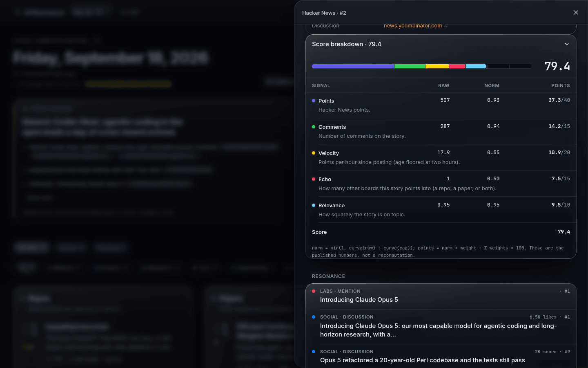Click the yellow dot next to Velocity
Image resolution: width=588 pixels, height=368 pixels.
click(314, 153)
